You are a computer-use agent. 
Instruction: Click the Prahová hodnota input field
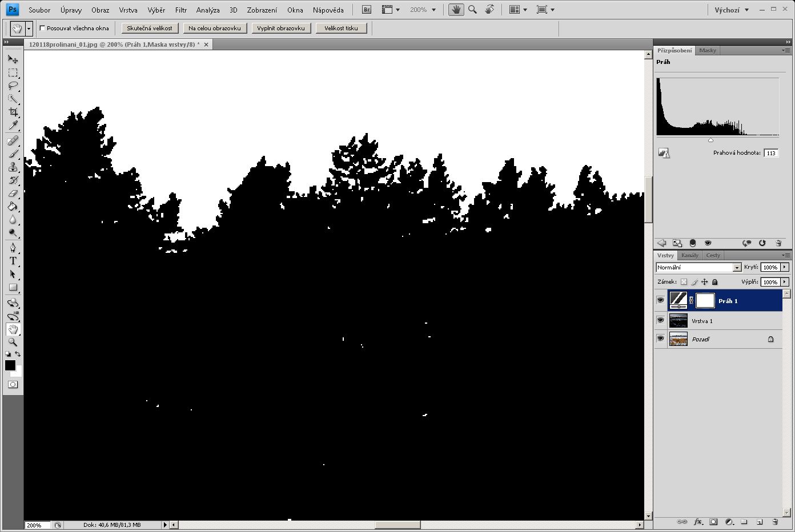[771, 153]
